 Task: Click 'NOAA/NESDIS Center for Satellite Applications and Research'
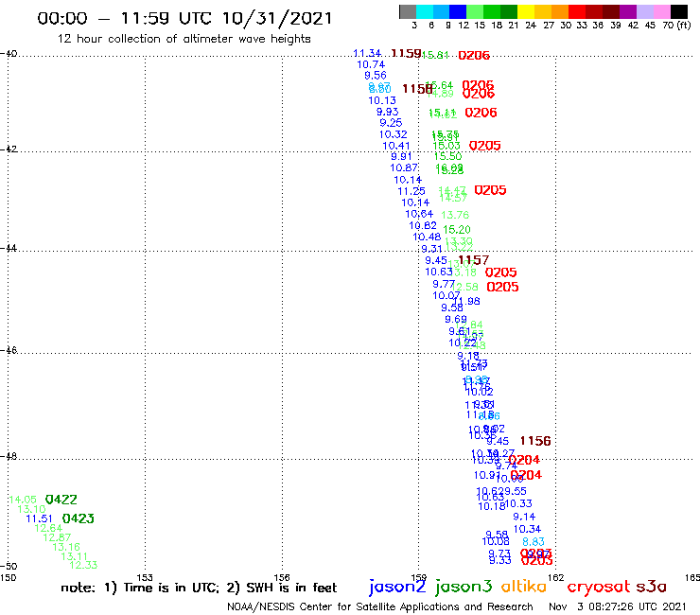[380, 606]
